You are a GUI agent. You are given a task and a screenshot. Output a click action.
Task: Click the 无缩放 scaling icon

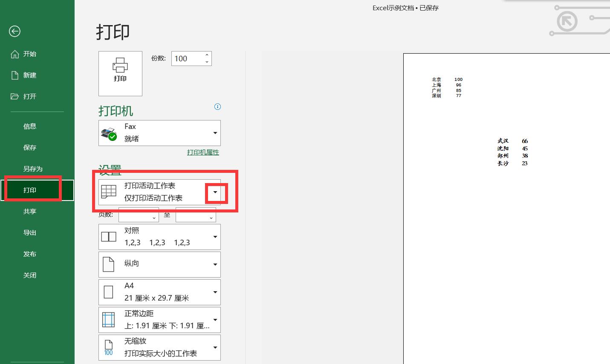pos(109,347)
